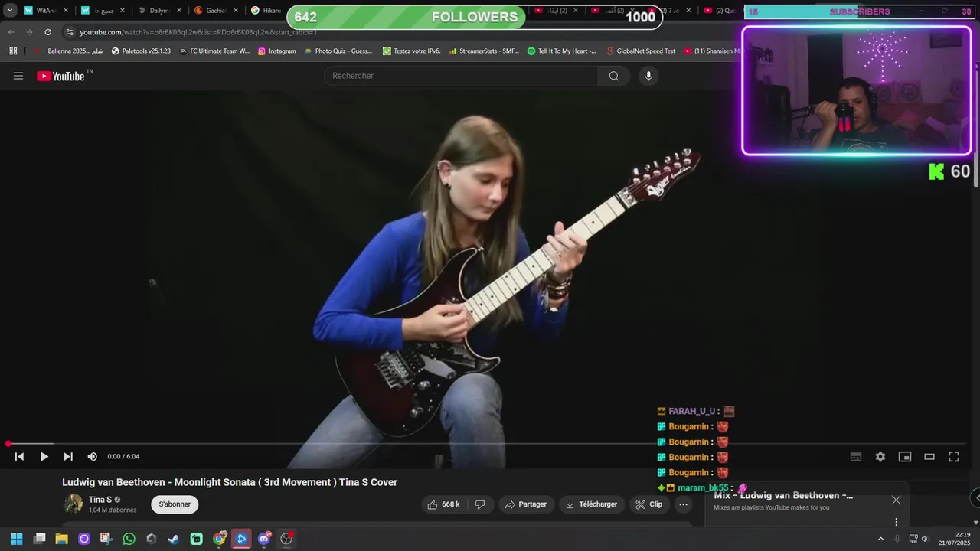Open Task View in the taskbar
This screenshot has width=980, height=551.
40,539
